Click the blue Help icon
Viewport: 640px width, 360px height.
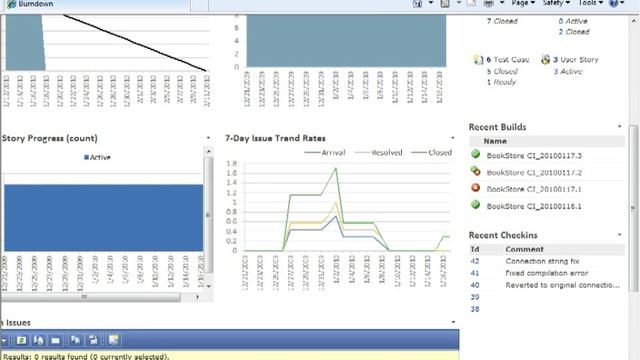613,3
